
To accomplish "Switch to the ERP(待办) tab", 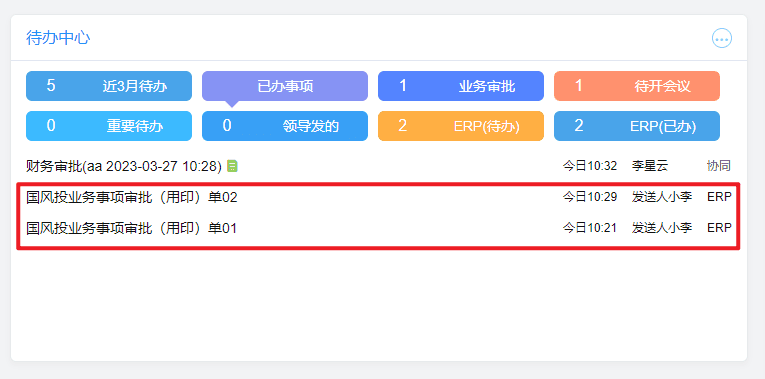I will (461, 126).
